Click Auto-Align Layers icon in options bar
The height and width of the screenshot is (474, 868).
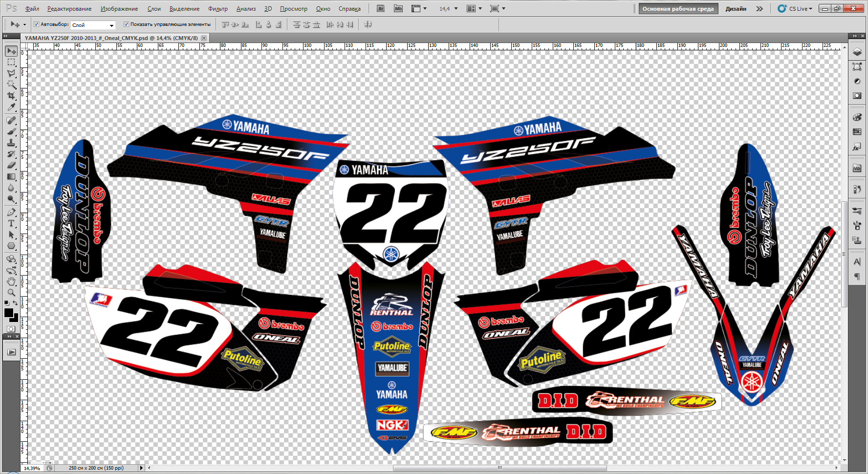pyautogui.click(x=368, y=24)
